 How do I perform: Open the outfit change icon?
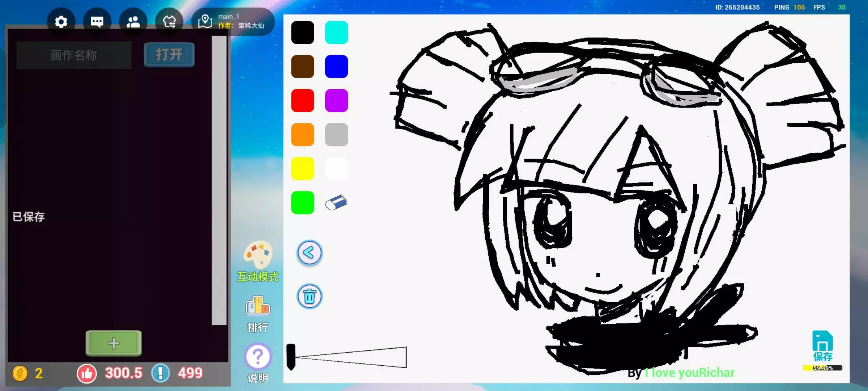click(169, 22)
